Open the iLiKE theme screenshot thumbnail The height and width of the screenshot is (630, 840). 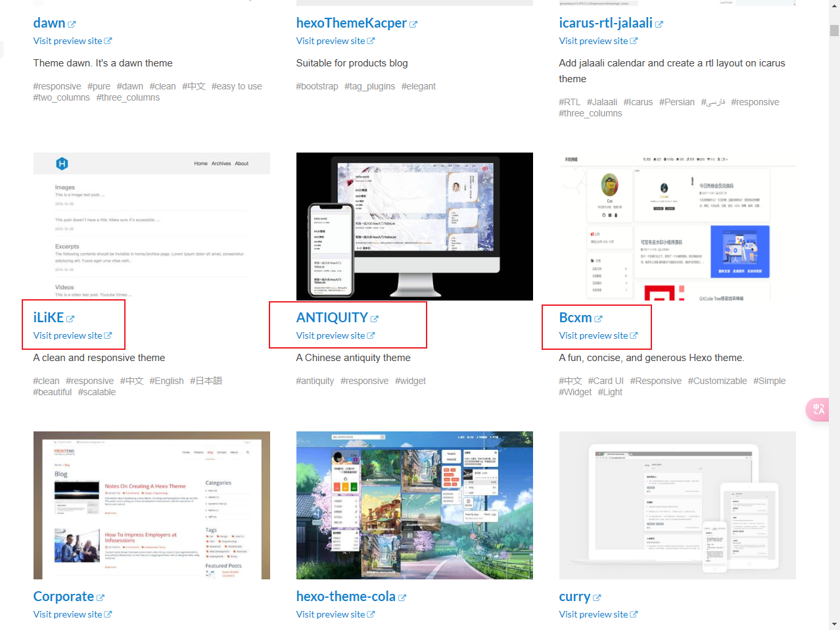[152, 226]
